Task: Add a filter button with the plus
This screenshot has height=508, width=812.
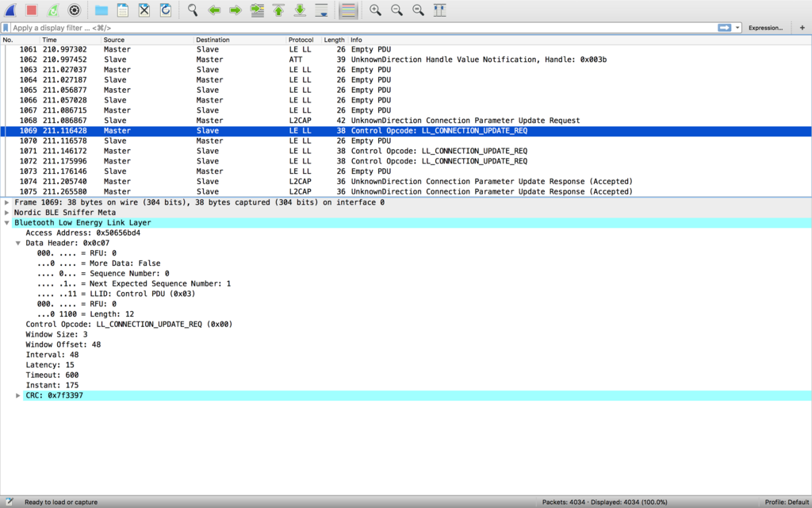Action: (x=802, y=28)
